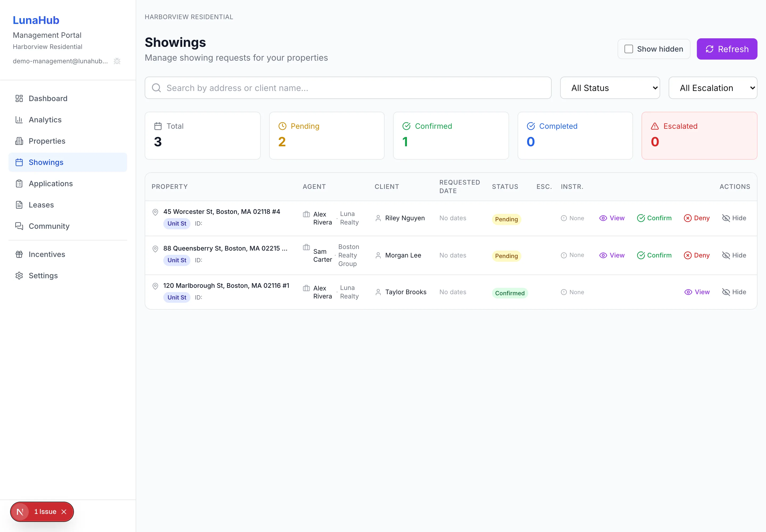The image size is (766, 532).
Task: Deny the 88 Queensberry St showing
Action: pos(697,255)
